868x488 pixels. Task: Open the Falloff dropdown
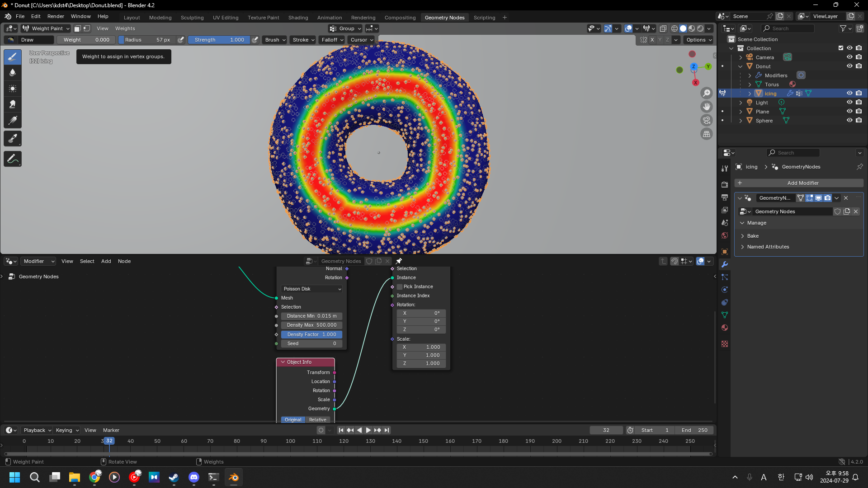pos(332,40)
